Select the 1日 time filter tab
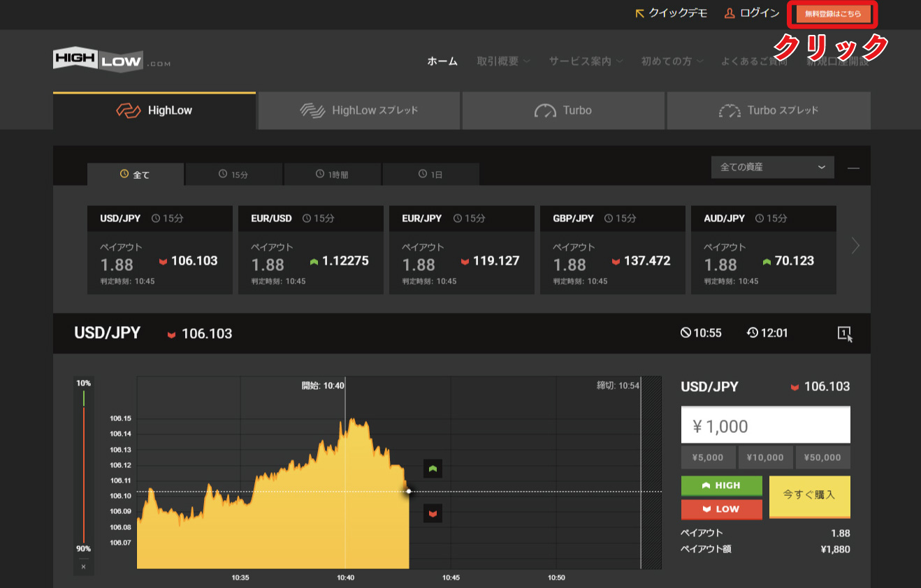The height and width of the screenshot is (588, 921). (431, 175)
